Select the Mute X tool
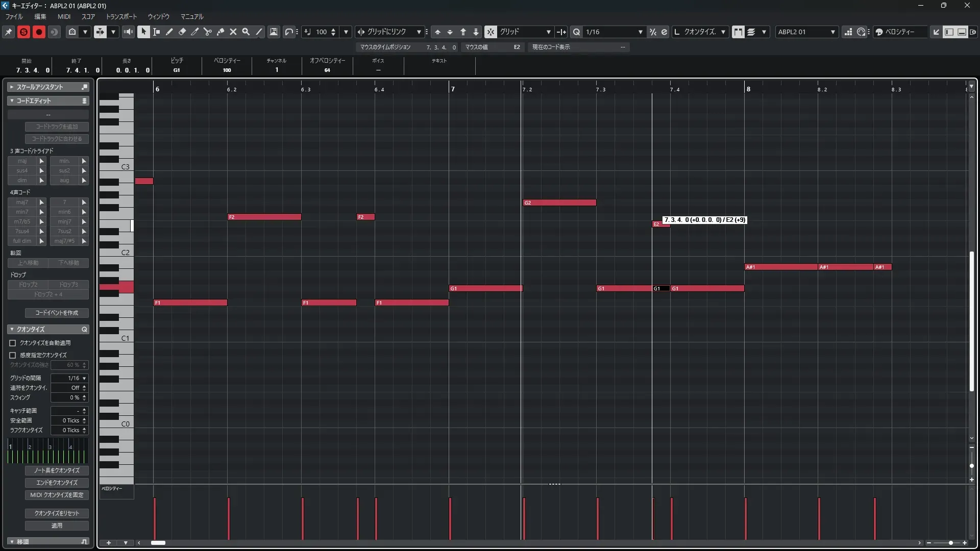The height and width of the screenshot is (551, 980). point(233,32)
